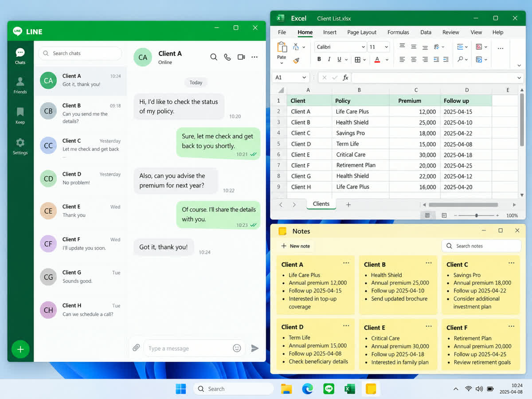Click the taskbar Search box
Screen dimensions: 532x399
[x=233, y=389]
